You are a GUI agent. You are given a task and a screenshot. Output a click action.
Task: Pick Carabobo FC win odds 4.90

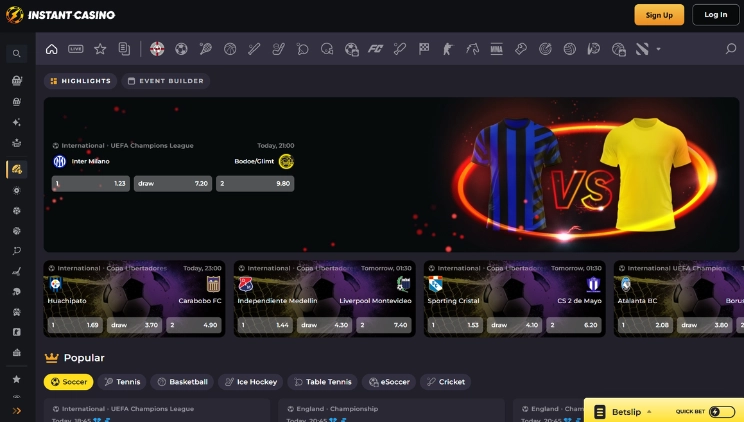point(194,325)
